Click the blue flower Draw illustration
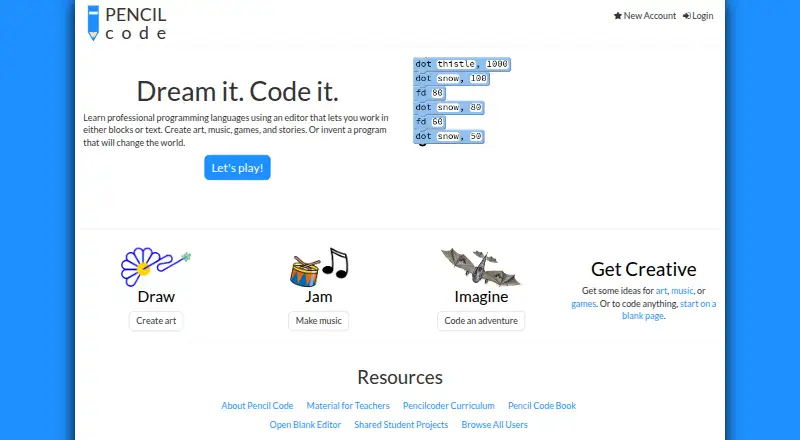800x440 pixels. pos(156,266)
